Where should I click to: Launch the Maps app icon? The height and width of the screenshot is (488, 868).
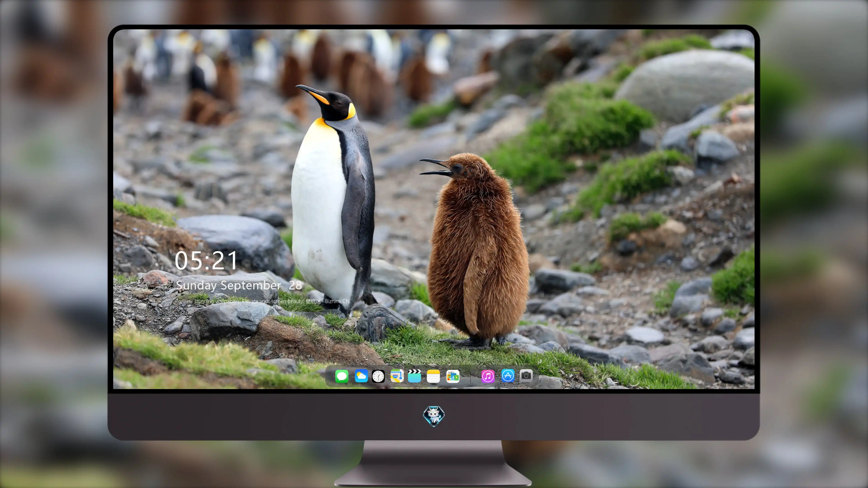397,376
